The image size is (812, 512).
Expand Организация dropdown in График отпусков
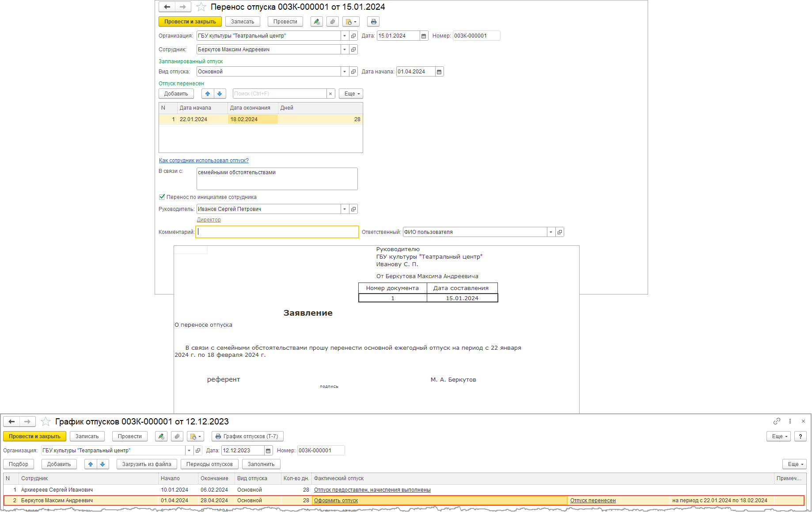click(x=189, y=451)
